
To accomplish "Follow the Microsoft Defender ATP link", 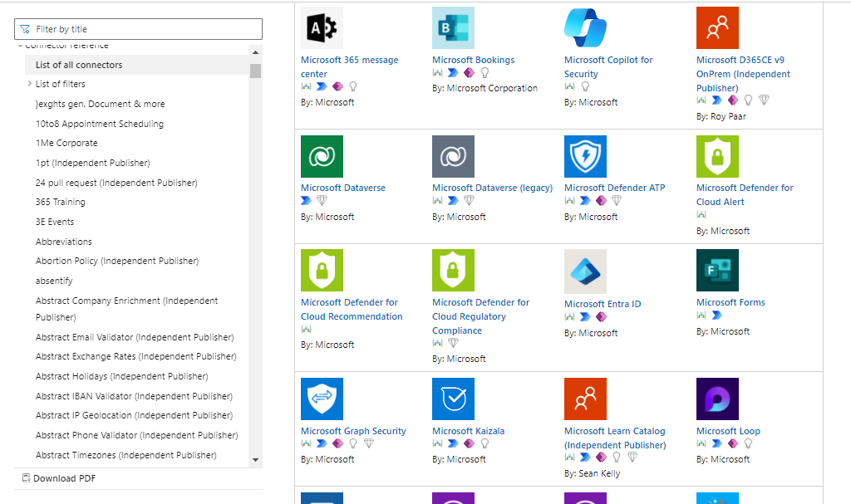I will click(614, 188).
